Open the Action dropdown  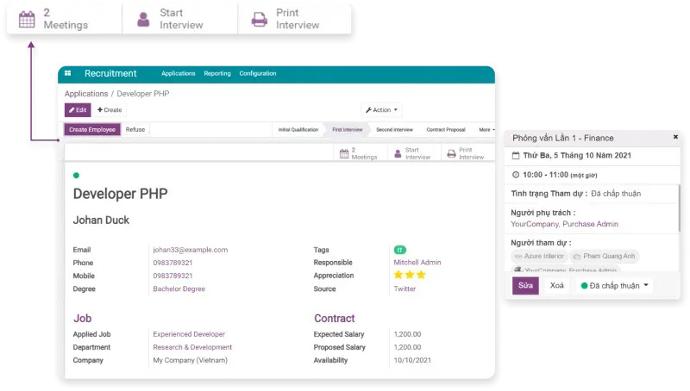click(382, 110)
